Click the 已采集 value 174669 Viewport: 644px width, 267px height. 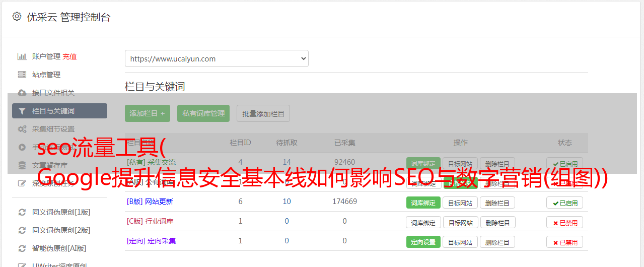(344, 202)
